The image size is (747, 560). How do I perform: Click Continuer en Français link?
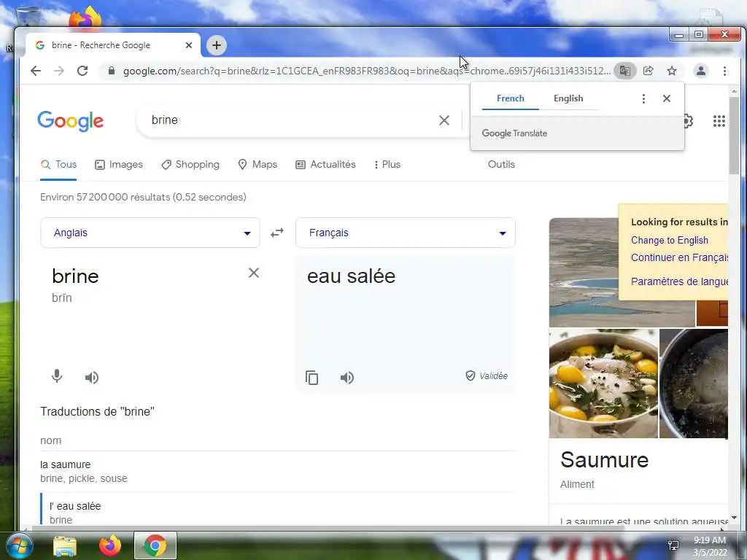(x=679, y=257)
